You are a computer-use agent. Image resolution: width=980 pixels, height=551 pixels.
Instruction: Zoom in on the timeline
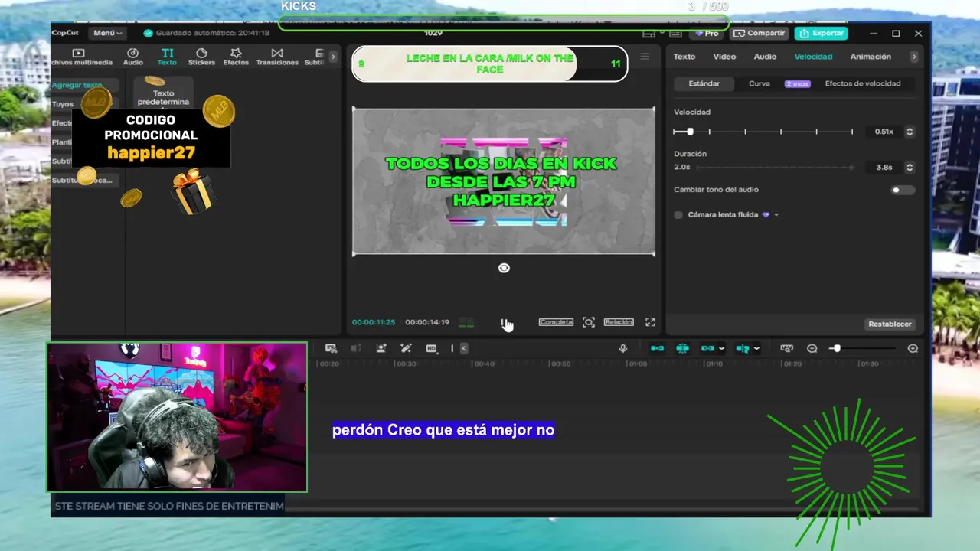(913, 348)
